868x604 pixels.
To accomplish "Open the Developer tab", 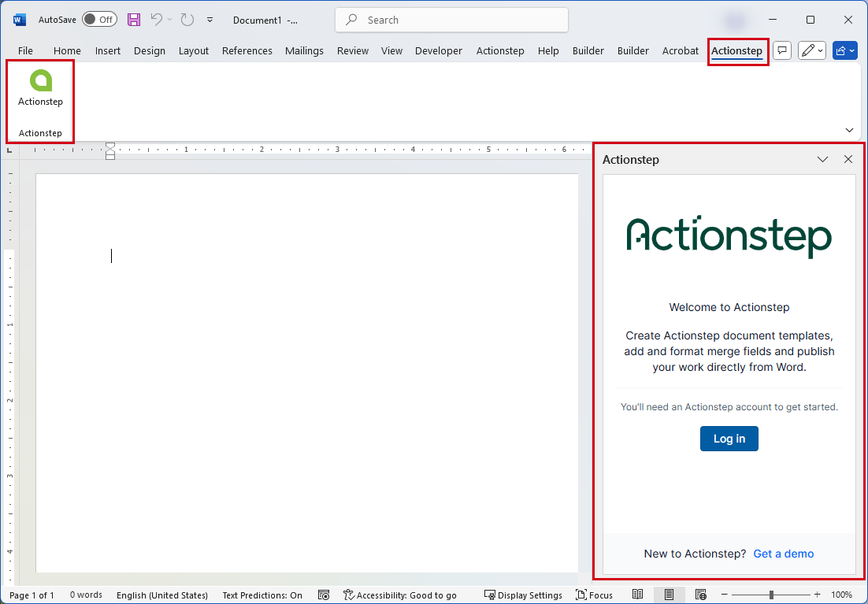I will [439, 50].
